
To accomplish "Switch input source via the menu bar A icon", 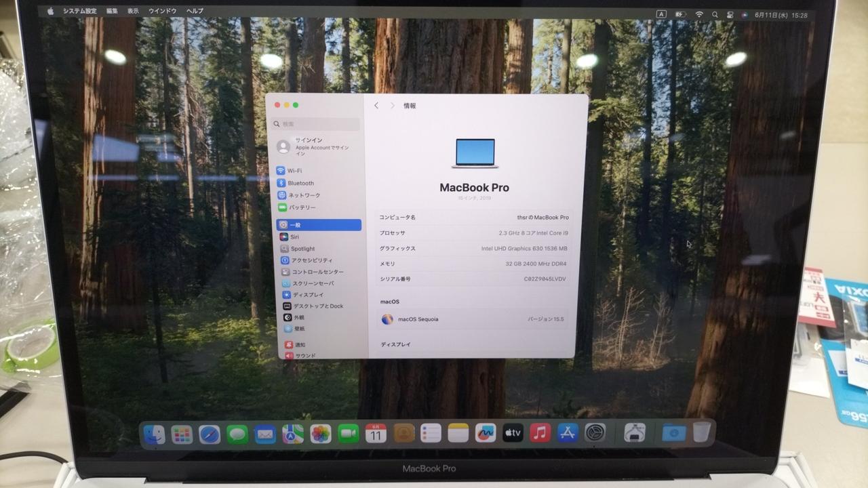I will tap(661, 14).
